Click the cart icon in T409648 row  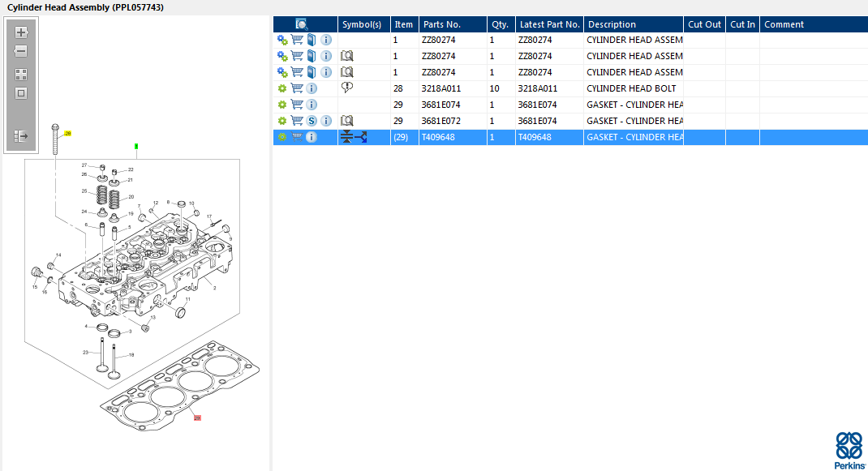[297, 137]
